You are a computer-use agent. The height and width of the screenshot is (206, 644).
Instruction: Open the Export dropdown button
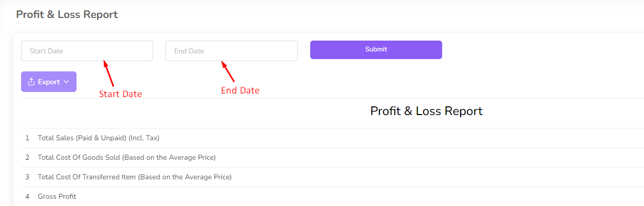(49, 82)
